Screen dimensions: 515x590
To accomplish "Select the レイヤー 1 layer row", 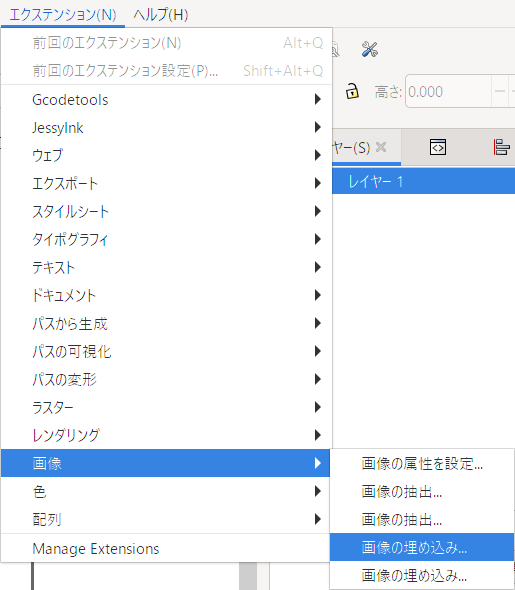I will pos(424,181).
